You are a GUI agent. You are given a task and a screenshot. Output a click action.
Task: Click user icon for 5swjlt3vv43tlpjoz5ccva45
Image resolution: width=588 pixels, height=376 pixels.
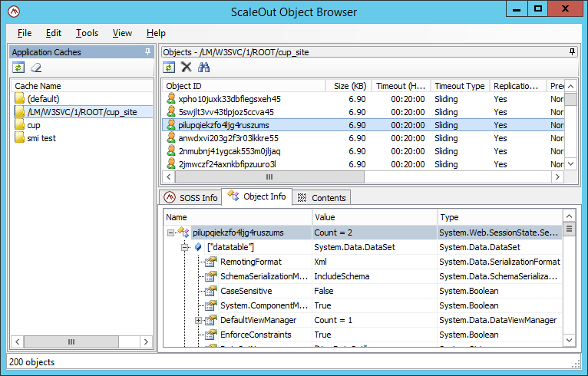pos(171,112)
